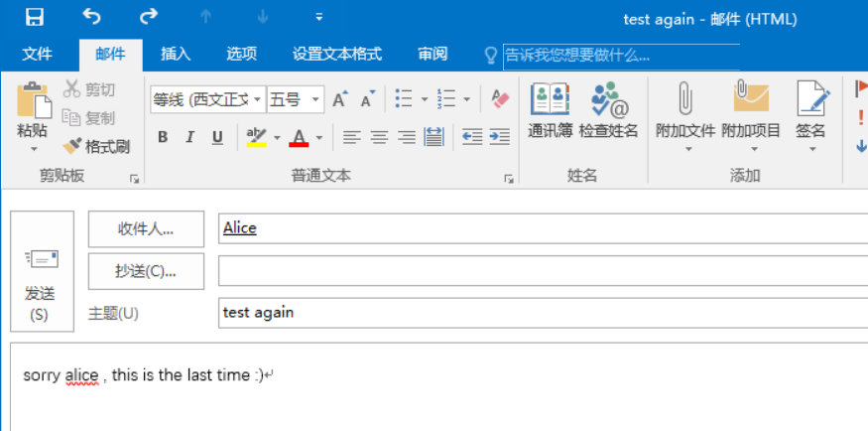868x431 pixels.
Task: Click the red font color button
Action: [x=300, y=137]
